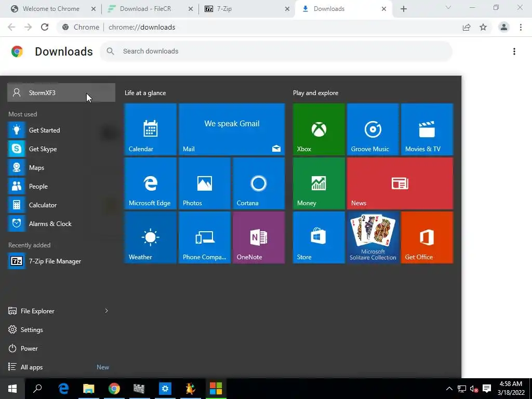Open the Settings gear taskbar app
The height and width of the screenshot is (399, 532).
pyautogui.click(x=165, y=389)
